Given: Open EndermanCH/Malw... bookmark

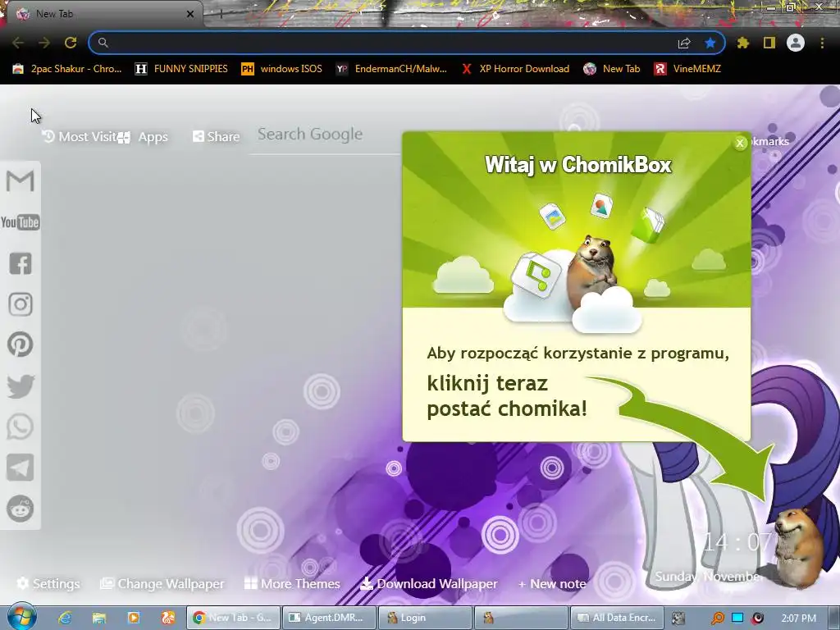Looking at the screenshot, I should pyautogui.click(x=391, y=69).
